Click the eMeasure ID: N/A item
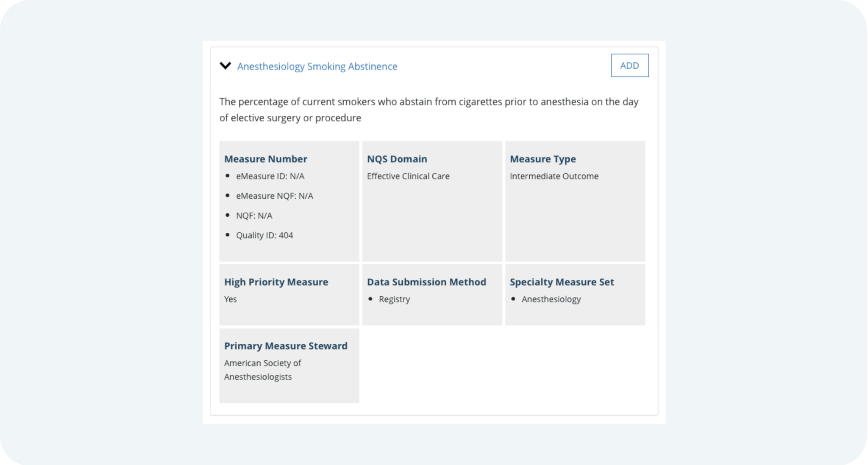The image size is (868, 465). 270,176
